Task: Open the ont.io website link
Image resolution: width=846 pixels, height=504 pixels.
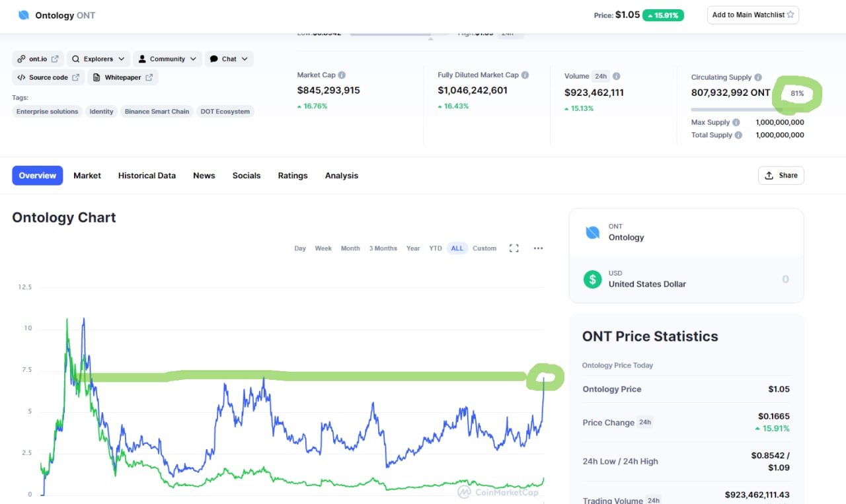Action: 38,59
